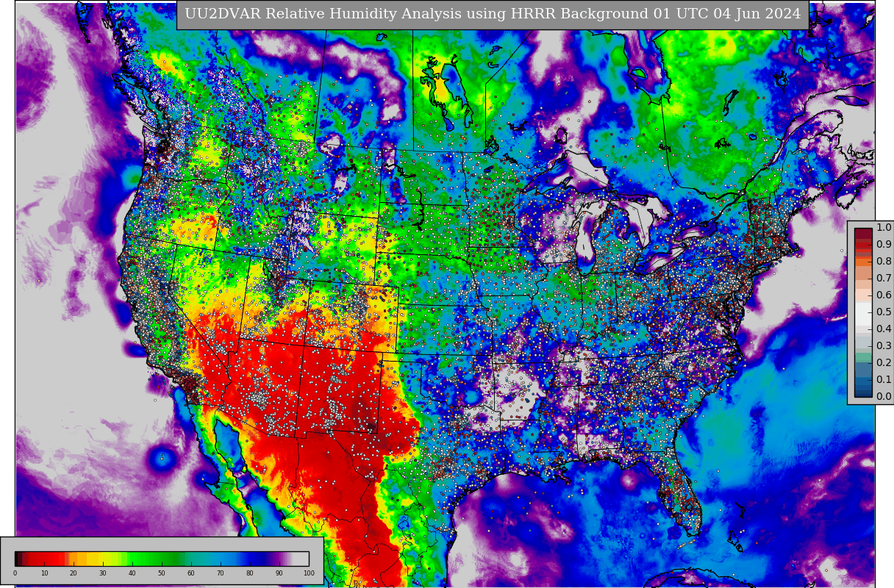
Task: Click the '1.0' label on the right colorbar
Action: [x=884, y=228]
